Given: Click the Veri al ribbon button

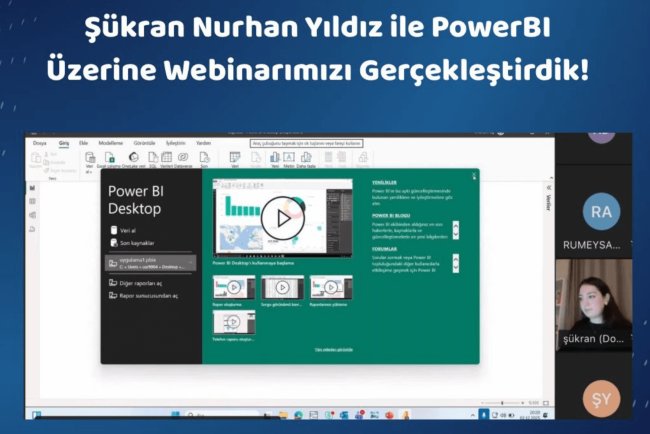Looking at the screenshot, I should coord(90,160).
